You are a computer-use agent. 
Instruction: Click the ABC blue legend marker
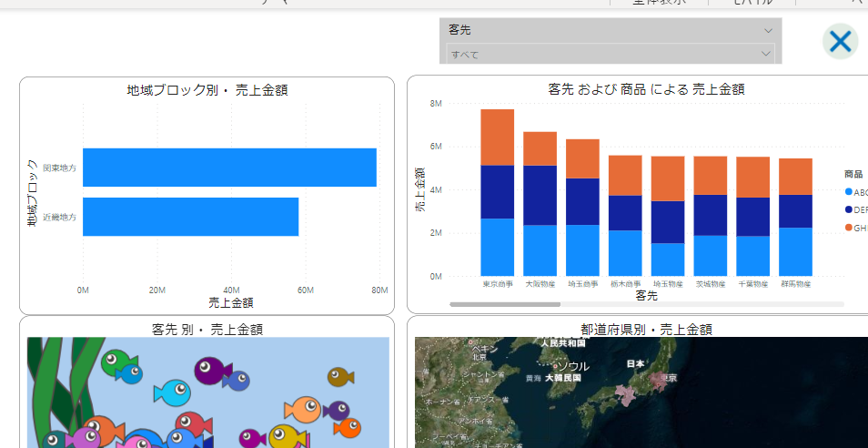coord(849,192)
